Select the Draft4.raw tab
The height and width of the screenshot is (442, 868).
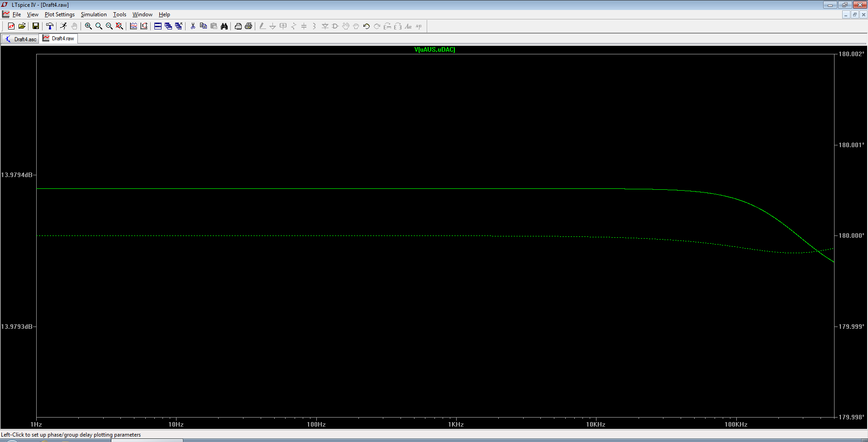point(59,38)
